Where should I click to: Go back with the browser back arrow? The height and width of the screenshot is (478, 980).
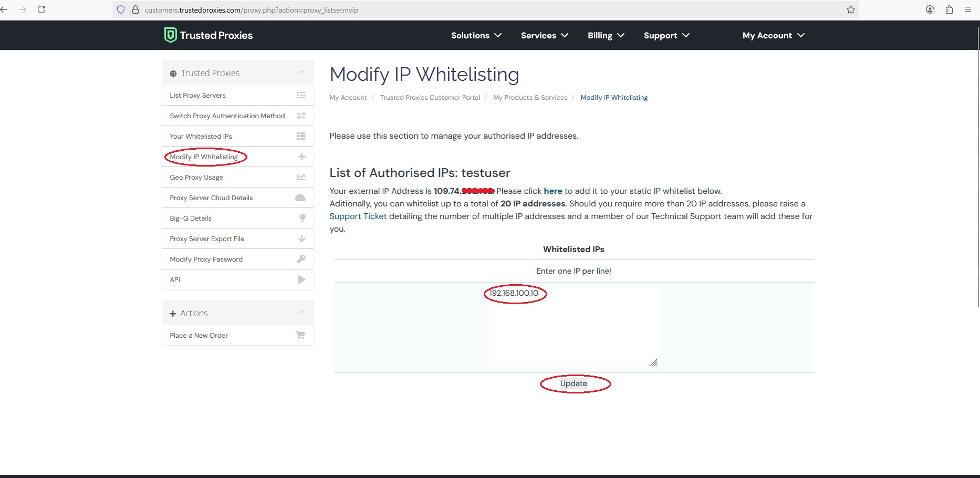4,9
